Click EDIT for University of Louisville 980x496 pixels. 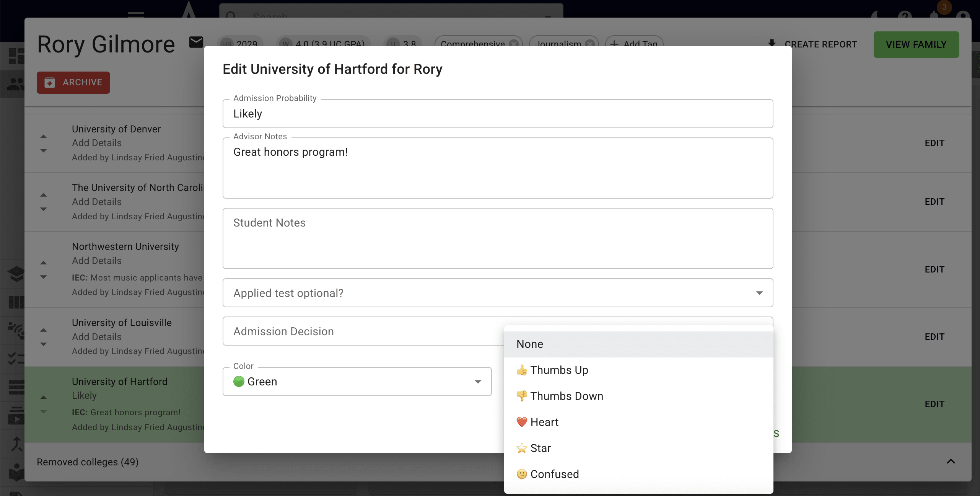pyautogui.click(x=934, y=337)
